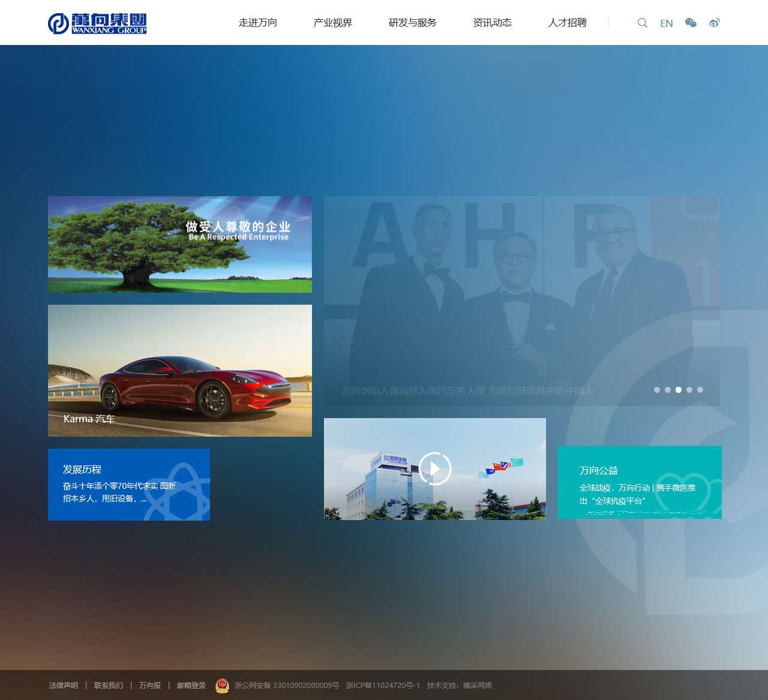This screenshot has height=700, width=768.
Task: Switch language to EN
Action: [666, 23]
